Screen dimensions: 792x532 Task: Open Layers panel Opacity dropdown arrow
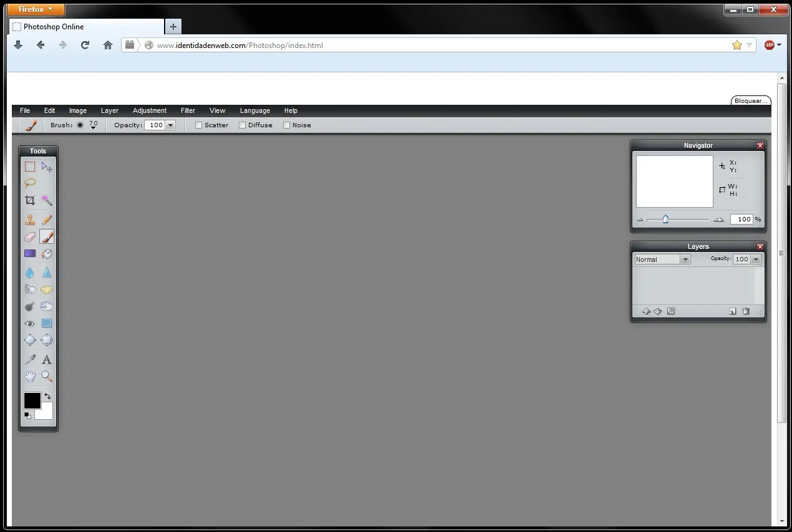coord(756,259)
